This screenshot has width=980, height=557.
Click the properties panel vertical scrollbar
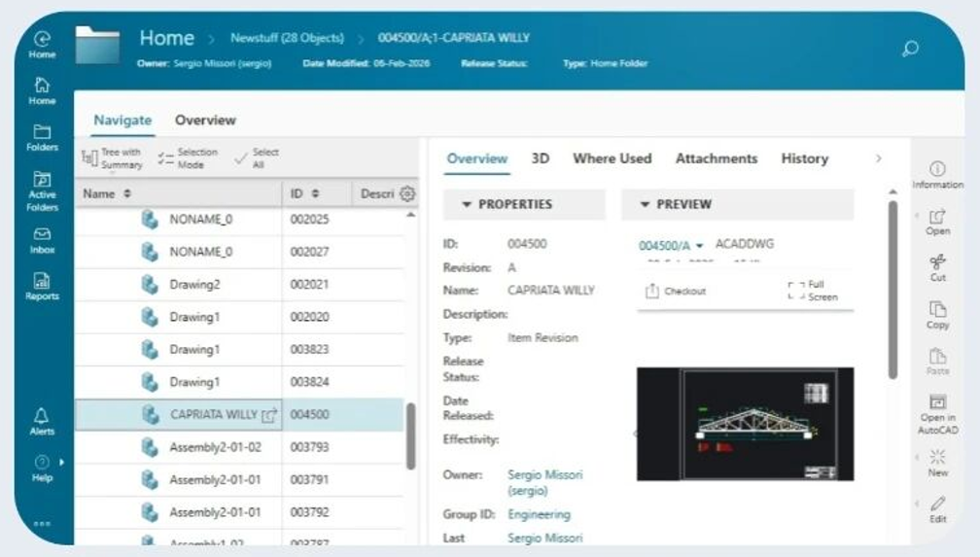click(x=893, y=290)
